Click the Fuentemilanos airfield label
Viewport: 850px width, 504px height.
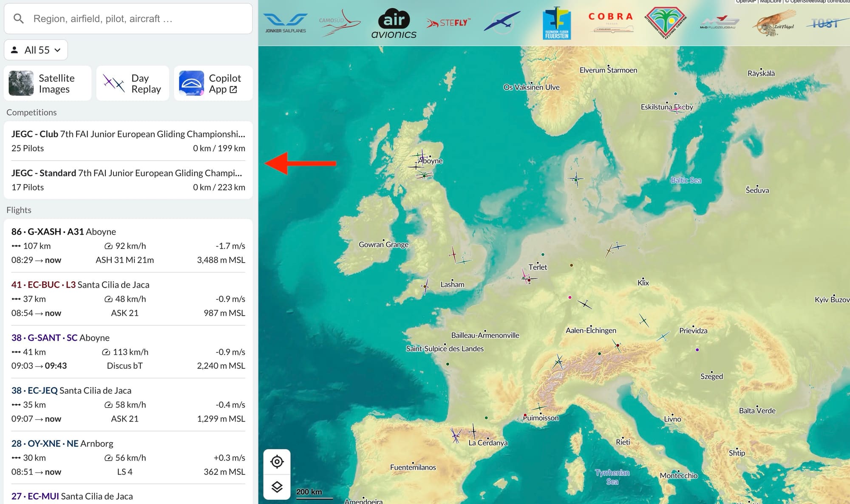(x=413, y=467)
